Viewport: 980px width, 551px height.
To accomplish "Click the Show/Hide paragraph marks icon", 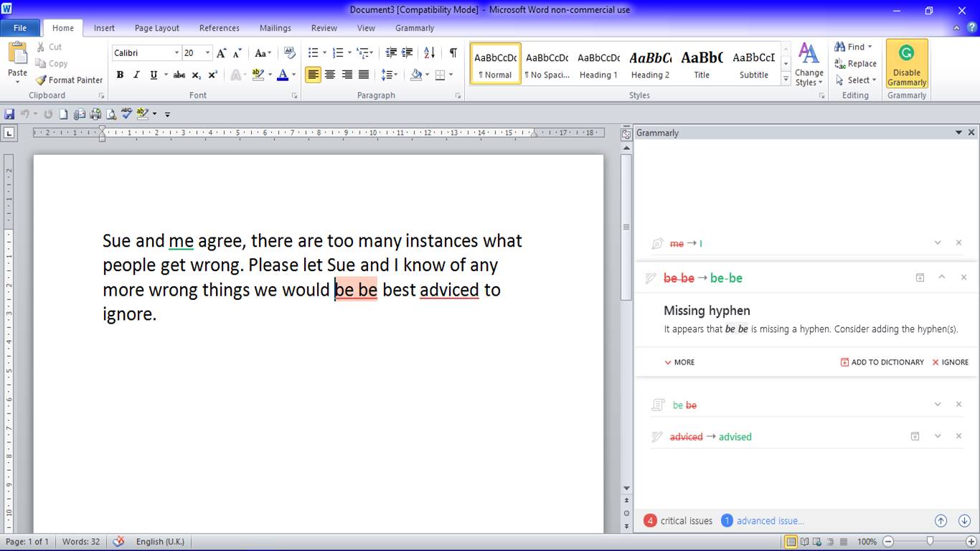I will point(453,53).
